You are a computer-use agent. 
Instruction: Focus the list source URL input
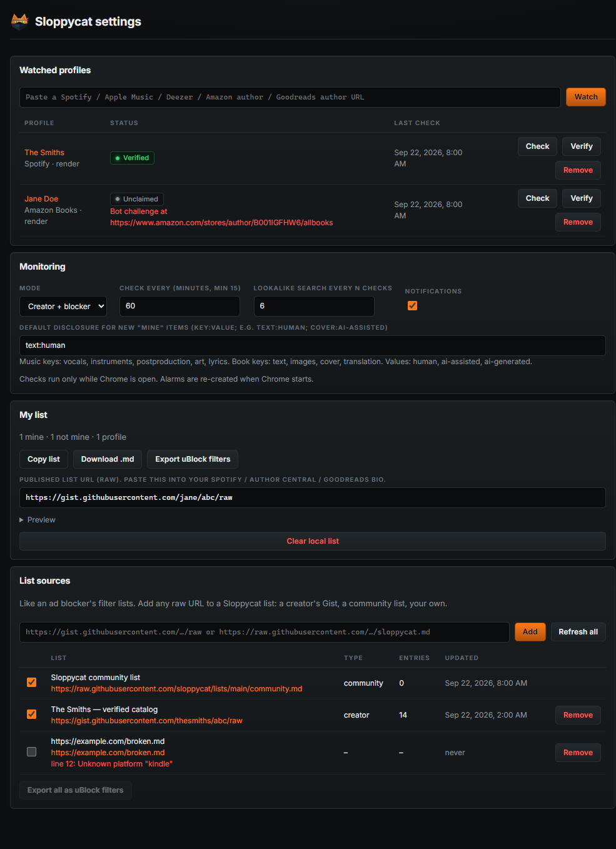click(265, 632)
